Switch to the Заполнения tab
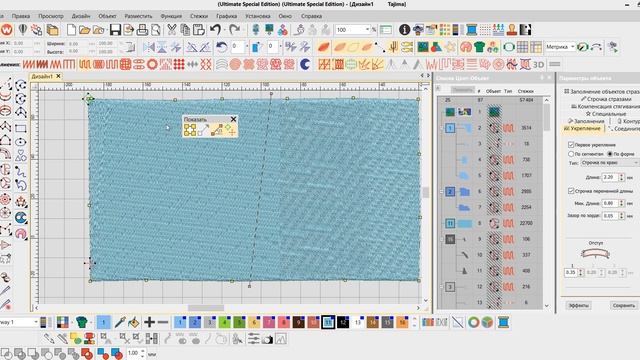Image resolution: width=640 pixels, height=360 pixels. pos(586,121)
